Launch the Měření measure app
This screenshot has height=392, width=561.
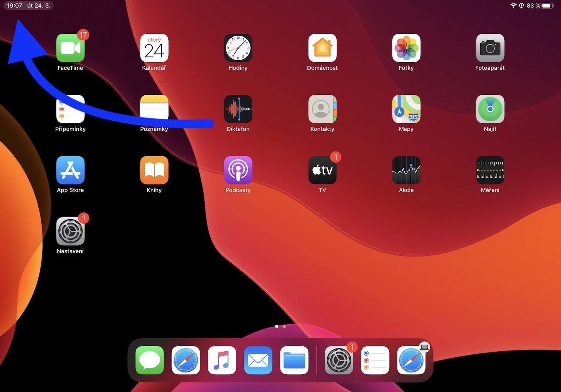point(490,170)
